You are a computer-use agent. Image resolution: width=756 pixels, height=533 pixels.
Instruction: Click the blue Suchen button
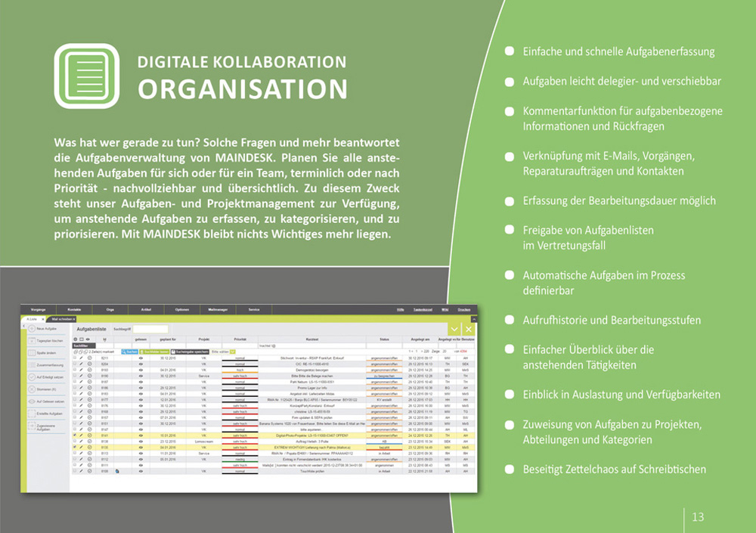[129, 352]
